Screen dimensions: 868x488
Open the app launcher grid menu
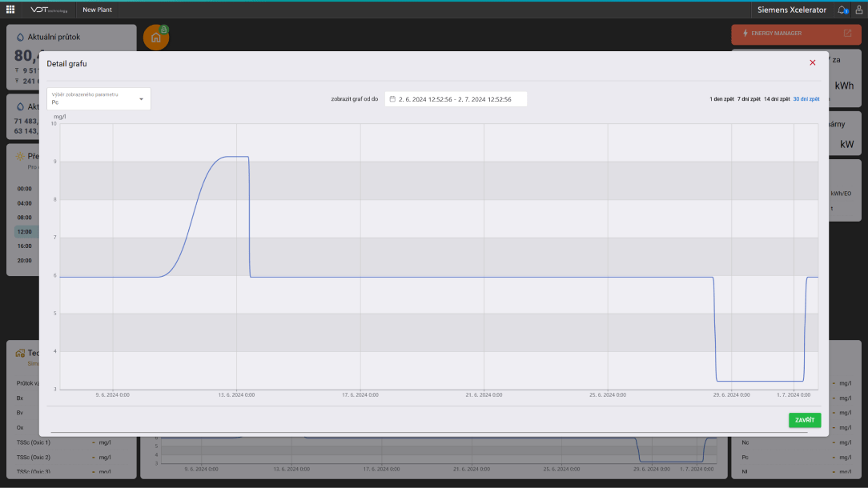10,10
